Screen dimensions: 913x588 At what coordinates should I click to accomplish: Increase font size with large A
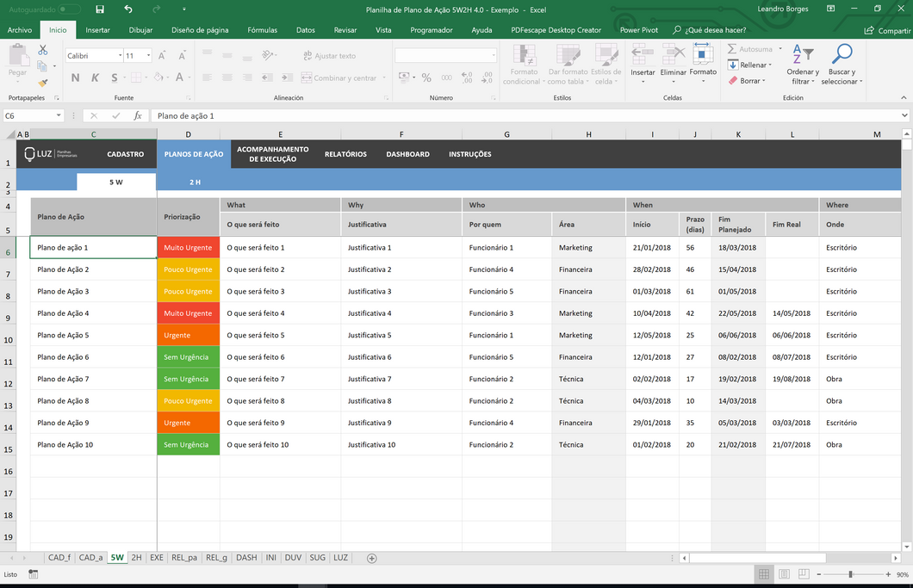click(162, 56)
